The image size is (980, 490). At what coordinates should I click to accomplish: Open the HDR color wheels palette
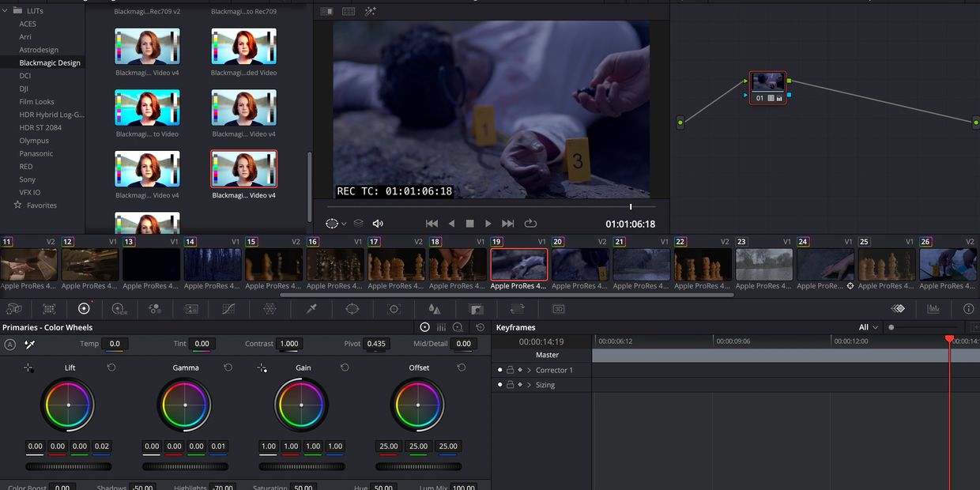[119, 309]
